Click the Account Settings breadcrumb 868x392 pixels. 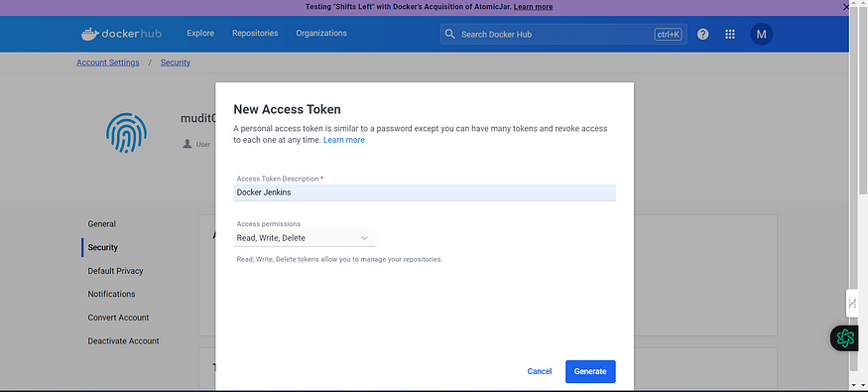[108, 63]
